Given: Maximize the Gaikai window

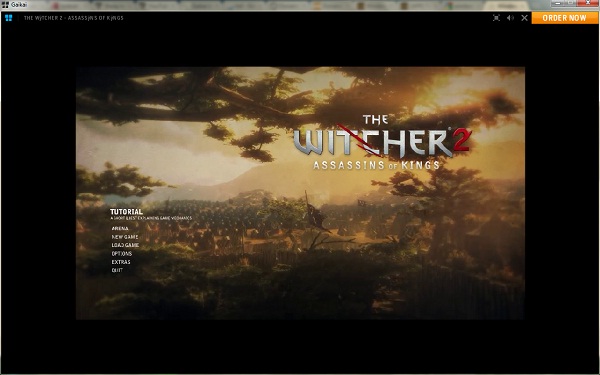Looking at the screenshot, I should click(570, 3).
